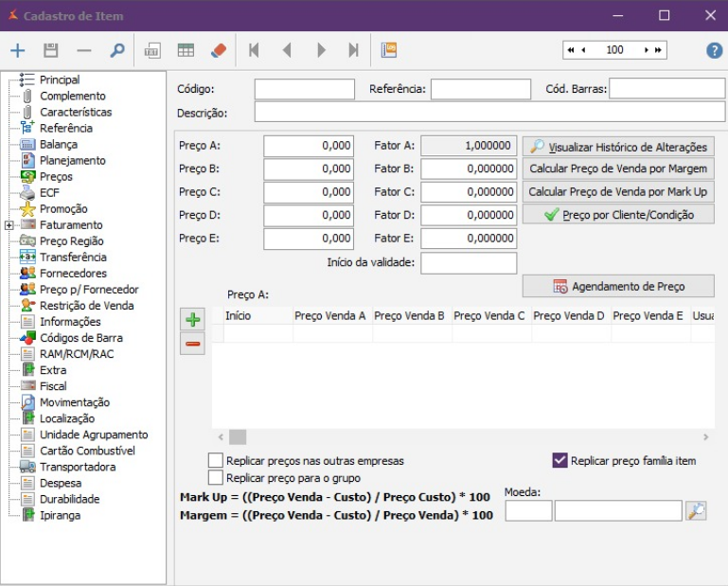The height and width of the screenshot is (586, 728).
Task: Click Calcular Preço de Venda por Margem
Action: 618,169
